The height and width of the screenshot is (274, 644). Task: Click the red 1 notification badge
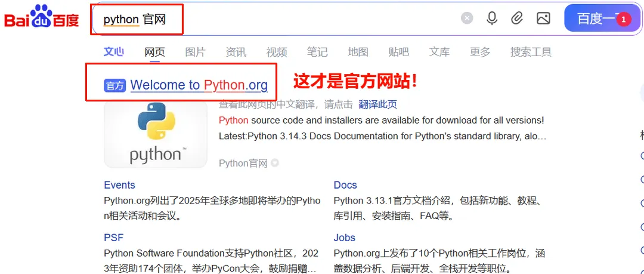point(624,19)
